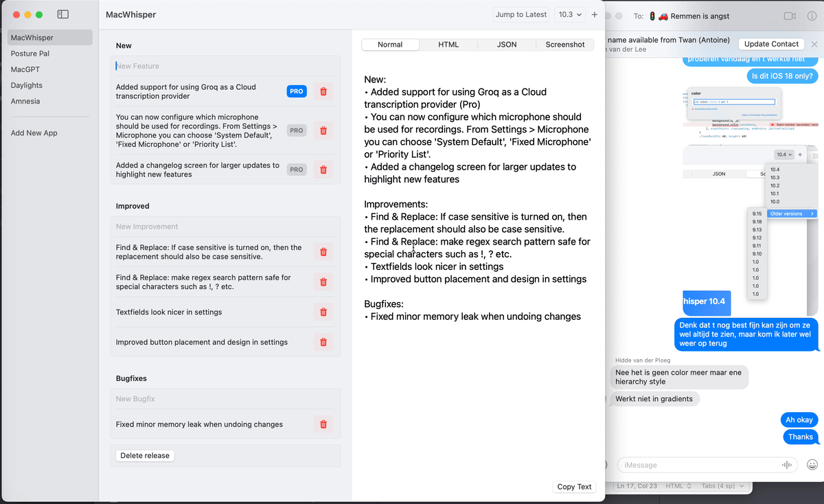Image resolution: width=824 pixels, height=504 pixels.
Task: Click the 'Is dit iOS 18 only?' message bubble
Action: [783, 76]
